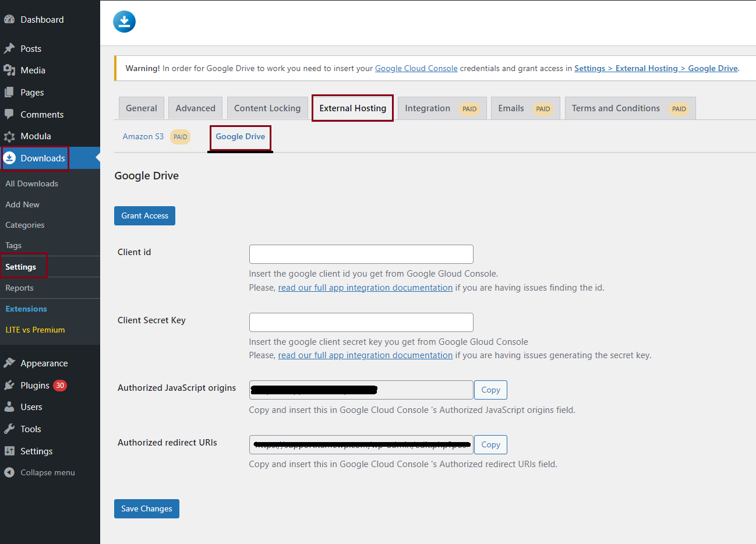The image size is (756, 544).
Task: Click the Plugins plug icon
Action: click(x=9, y=385)
